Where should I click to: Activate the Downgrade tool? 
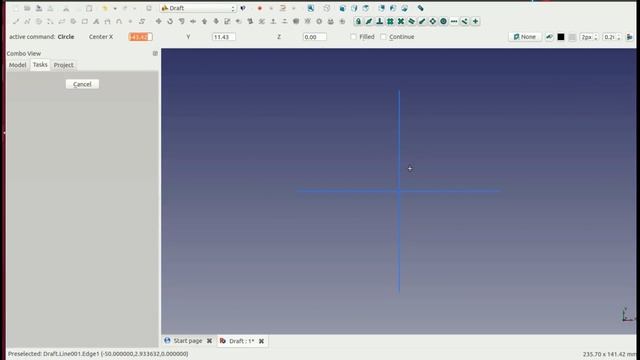(x=216, y=21)
